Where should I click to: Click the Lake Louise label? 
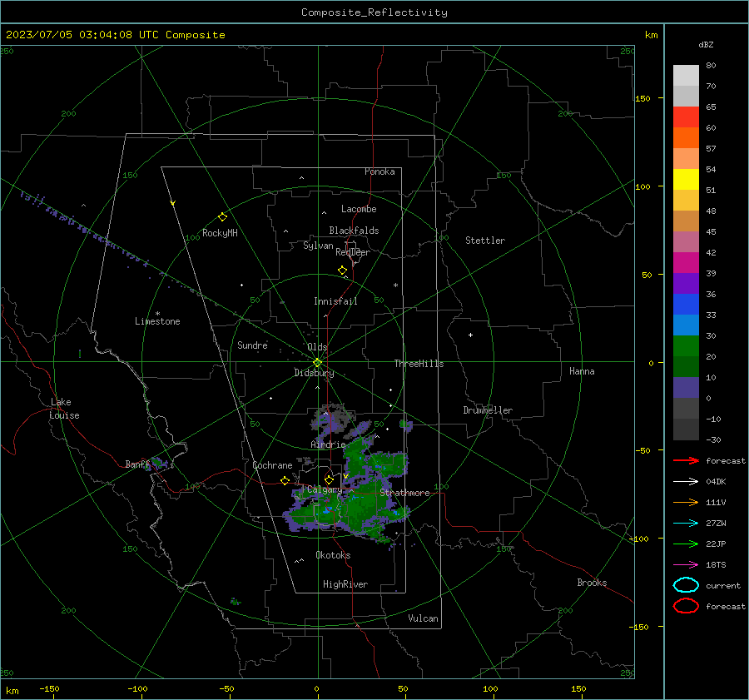64,409
